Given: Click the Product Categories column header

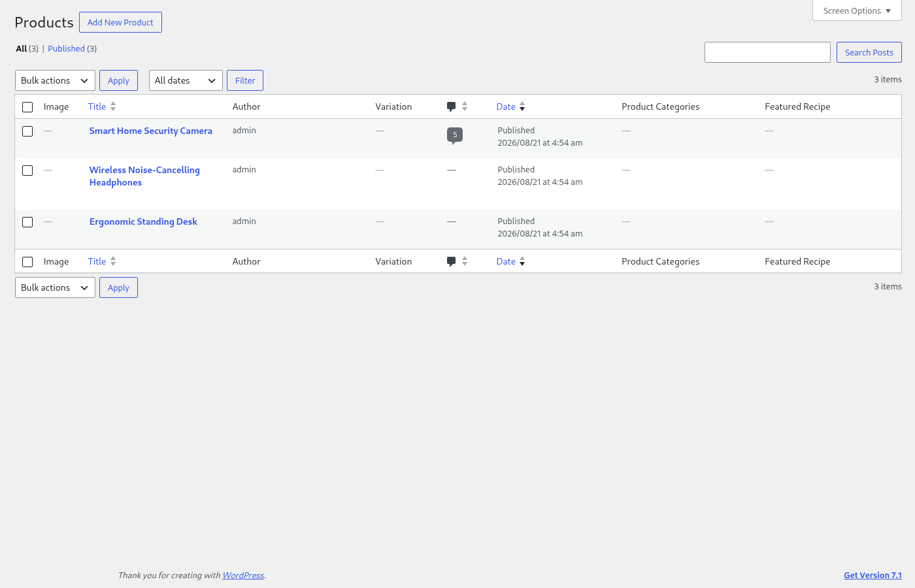Looking at the screenshot, I should [660, 106].
